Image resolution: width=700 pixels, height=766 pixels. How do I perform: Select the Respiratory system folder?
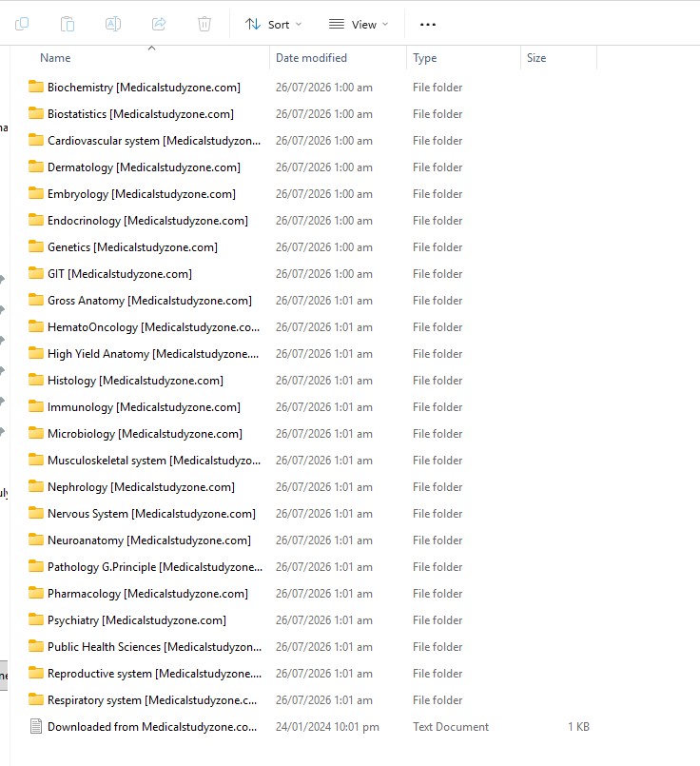point(152,700)
